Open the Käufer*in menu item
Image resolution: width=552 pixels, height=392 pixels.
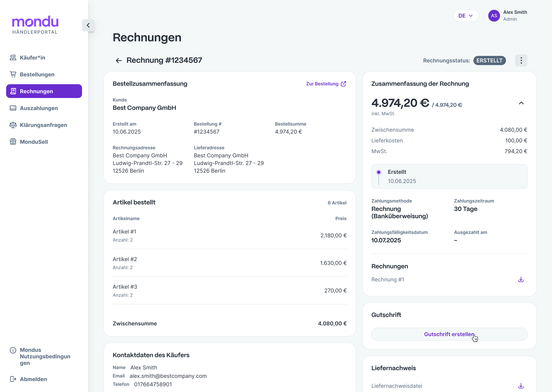[32, 58]
